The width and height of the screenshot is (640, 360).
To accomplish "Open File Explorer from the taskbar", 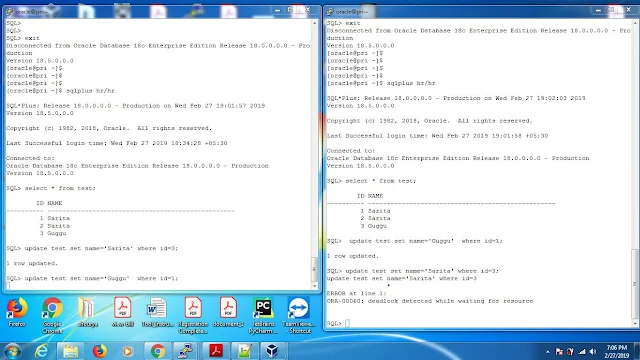I will tap(70, 351).
